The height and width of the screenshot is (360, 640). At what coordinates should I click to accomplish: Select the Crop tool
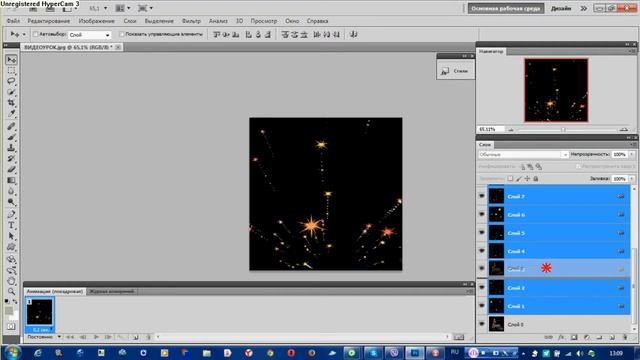(x=11, y=102)
